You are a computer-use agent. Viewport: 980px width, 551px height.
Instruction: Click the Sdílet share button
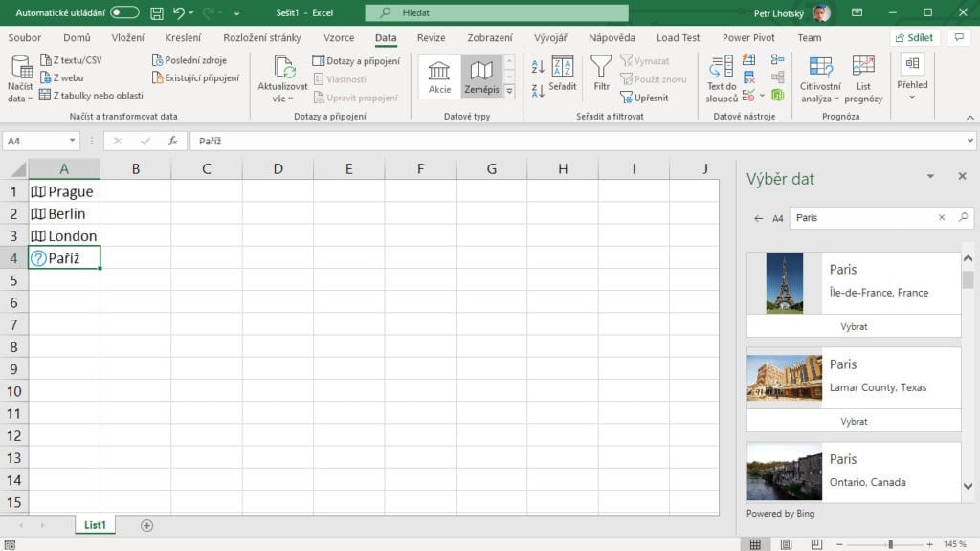tap(915, 37)
